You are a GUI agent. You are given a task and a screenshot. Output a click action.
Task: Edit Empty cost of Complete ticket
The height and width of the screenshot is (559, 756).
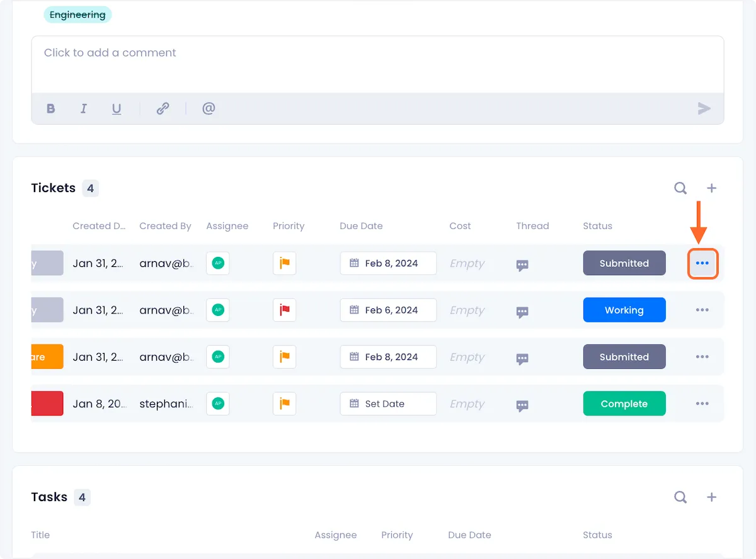click(x=467, y=404)
